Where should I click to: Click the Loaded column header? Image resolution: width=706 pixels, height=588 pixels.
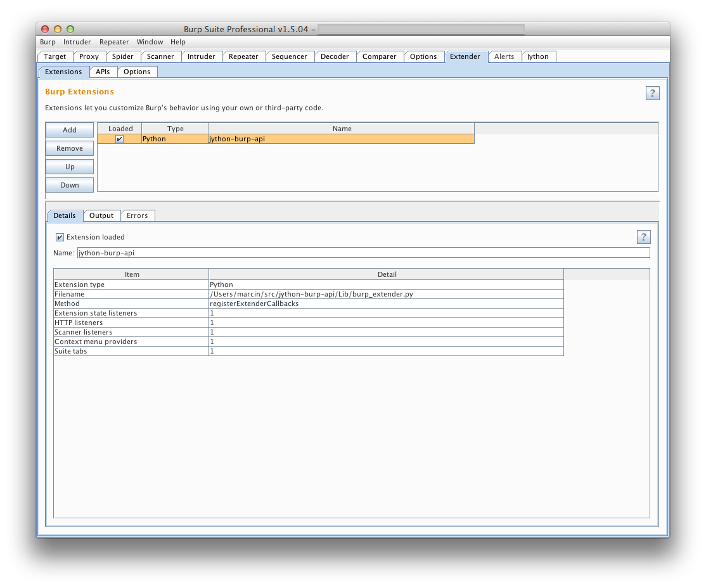(x=120, y=129)
